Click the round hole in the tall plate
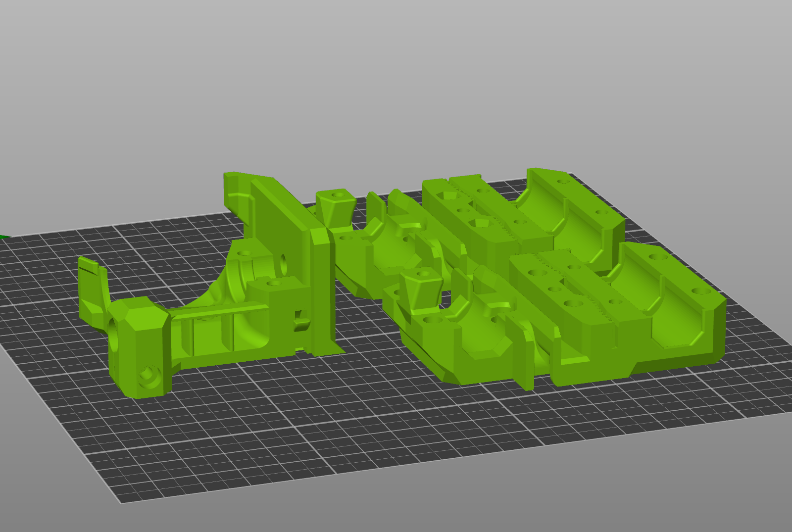 pyautogui.click(x=284, y=265)
